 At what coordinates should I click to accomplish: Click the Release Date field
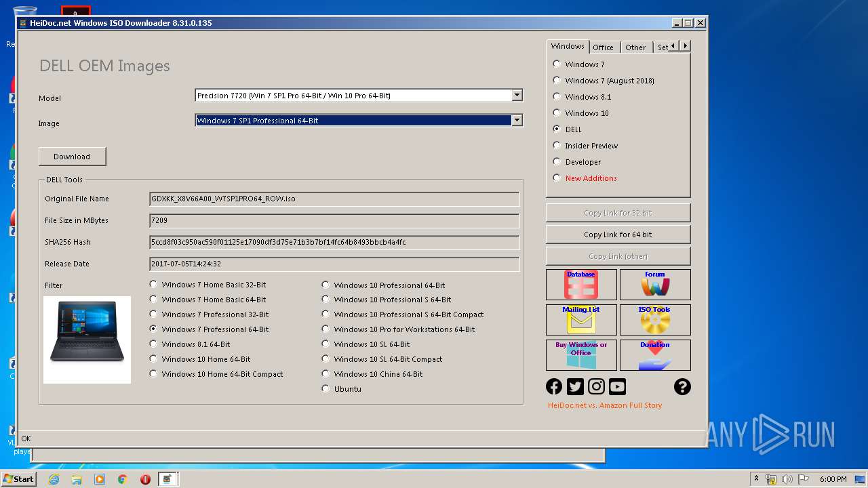(334, 264)
